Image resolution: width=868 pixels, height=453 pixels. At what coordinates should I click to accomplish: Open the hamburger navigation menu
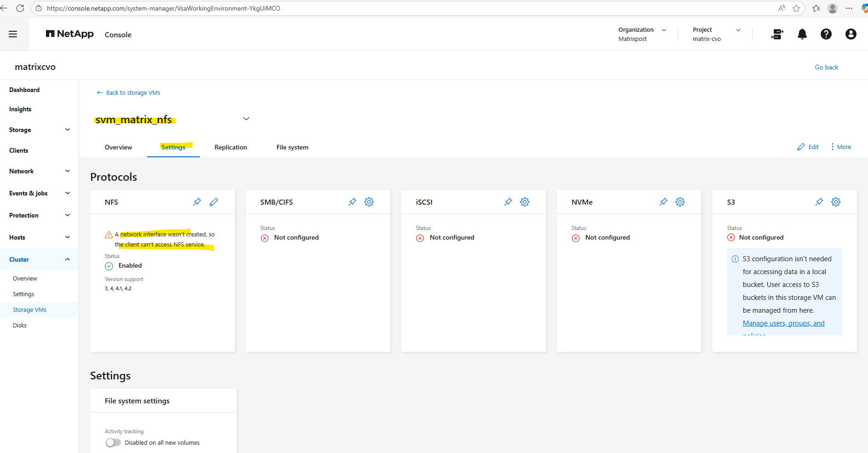pos(13,34)
